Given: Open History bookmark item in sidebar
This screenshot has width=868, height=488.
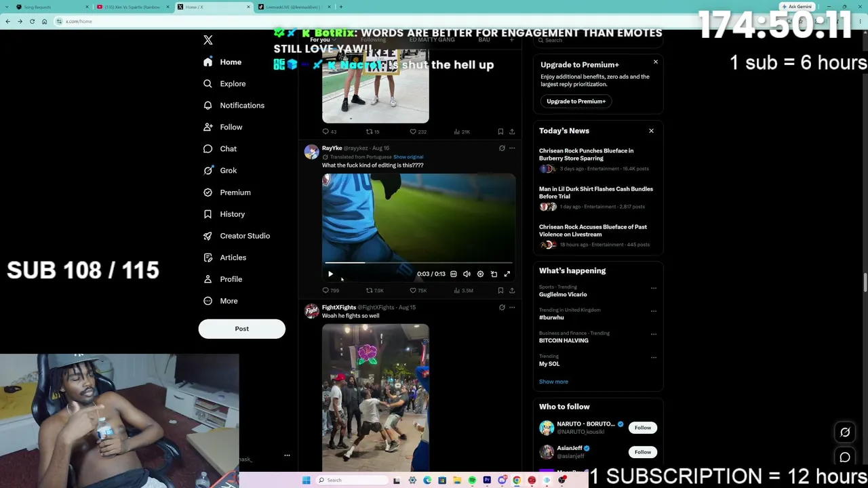Looking at the screenshot, I should pyautogui.click(x=224, y=214).
